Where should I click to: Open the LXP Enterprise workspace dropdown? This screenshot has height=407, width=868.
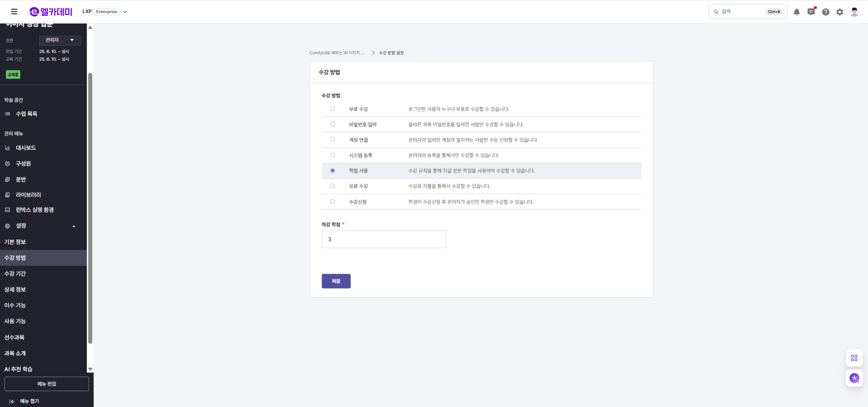pos(125,12)
